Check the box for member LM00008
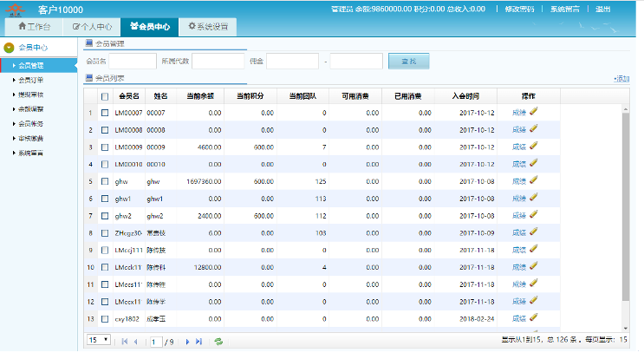This screenshot has width=644, height=359. pos(105,130)
